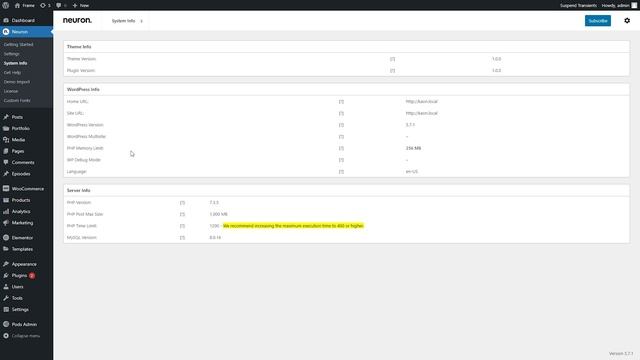Click help icon beside PHP Memory Limit

(x=341, y=148)
